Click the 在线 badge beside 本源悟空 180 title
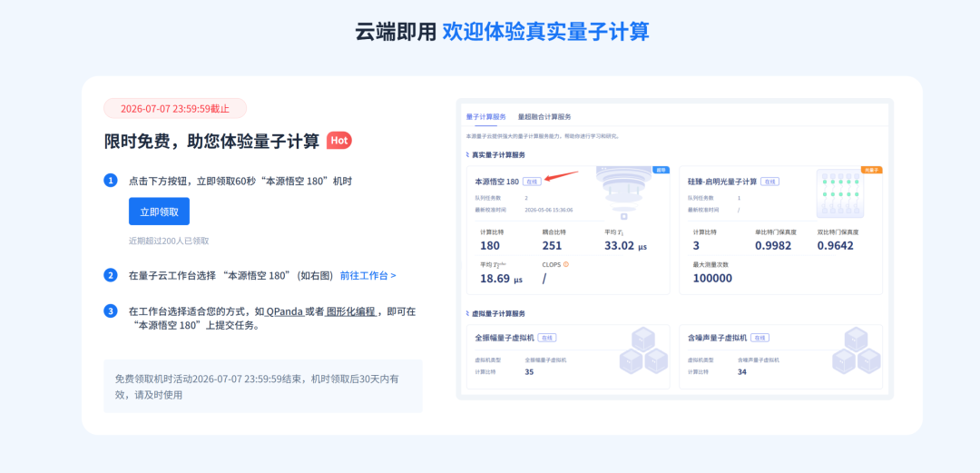The image size is (980, 473). [x=532, y=182]
